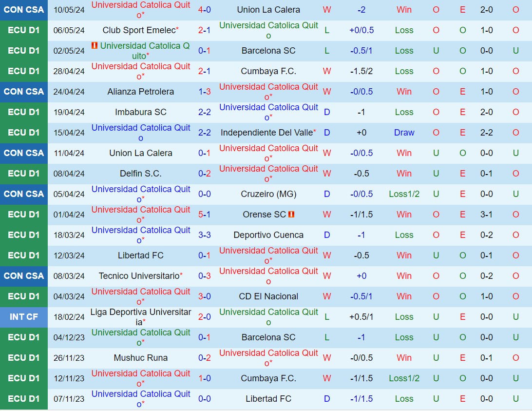
Task: Click the handicap +0.5/1 on the 18/02/24 row
Action: tap(361, 317)
